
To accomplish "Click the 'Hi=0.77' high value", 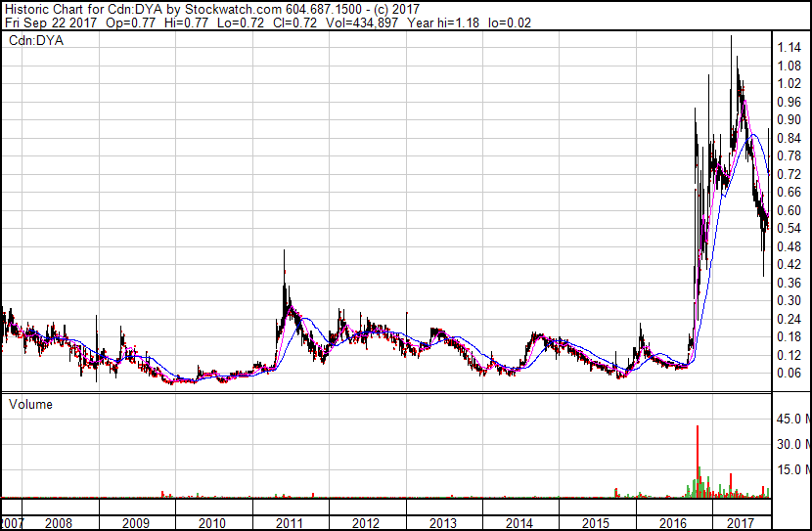I will (x=186, y=22).
